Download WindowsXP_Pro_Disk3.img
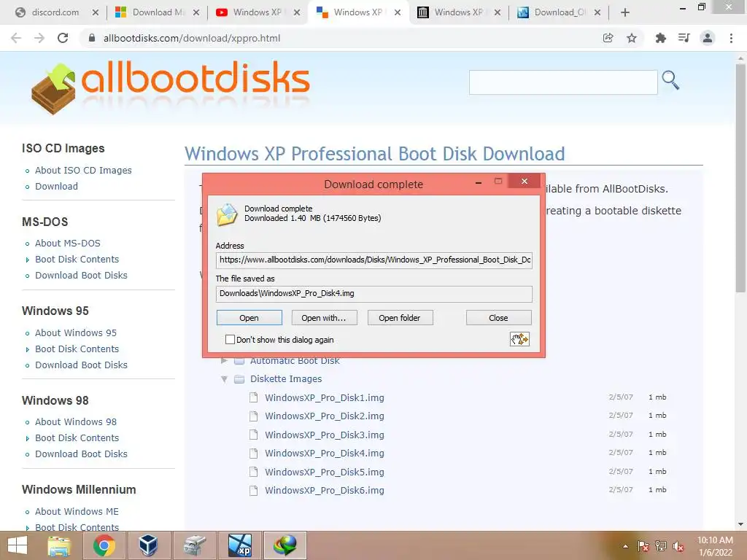Image resolution: width=747 pixels, height=560 pixels. pyautogui.click(x=325, y=435)
